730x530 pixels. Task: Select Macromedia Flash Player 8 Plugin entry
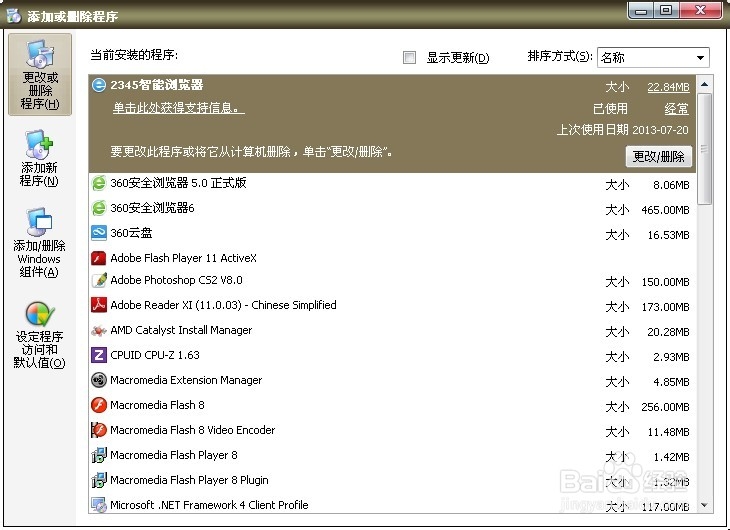(392, 481)
